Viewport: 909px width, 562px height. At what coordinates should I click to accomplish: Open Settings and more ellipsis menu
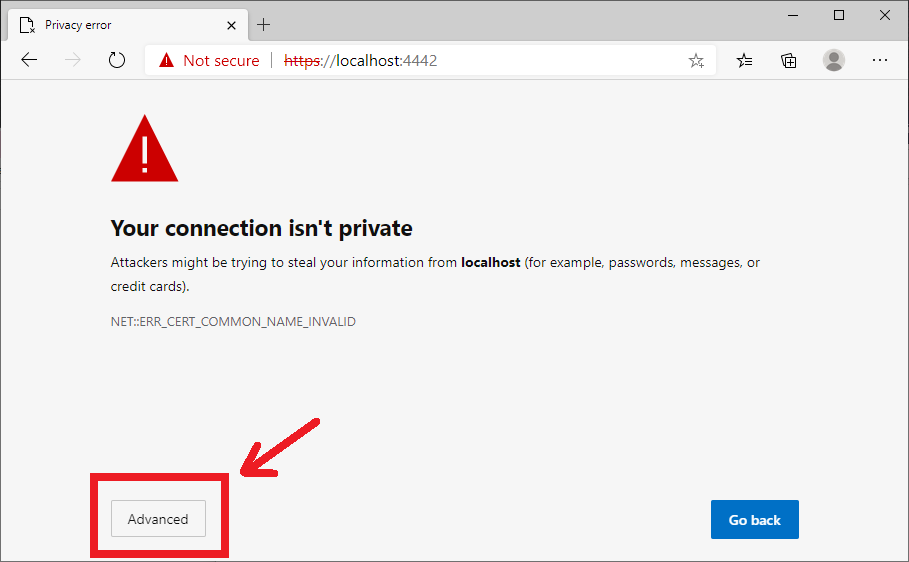pos(880,60)
